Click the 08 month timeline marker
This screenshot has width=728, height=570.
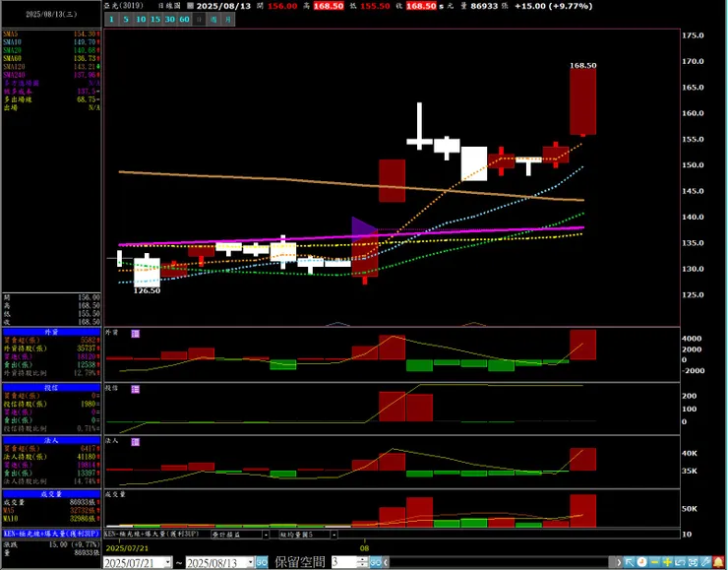point(364,548)
